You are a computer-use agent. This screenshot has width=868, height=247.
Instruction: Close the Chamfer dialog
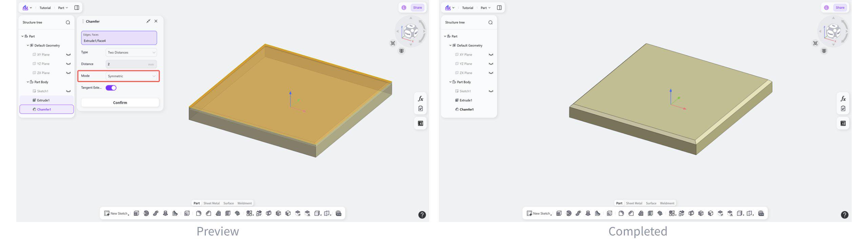click(156, 21)
